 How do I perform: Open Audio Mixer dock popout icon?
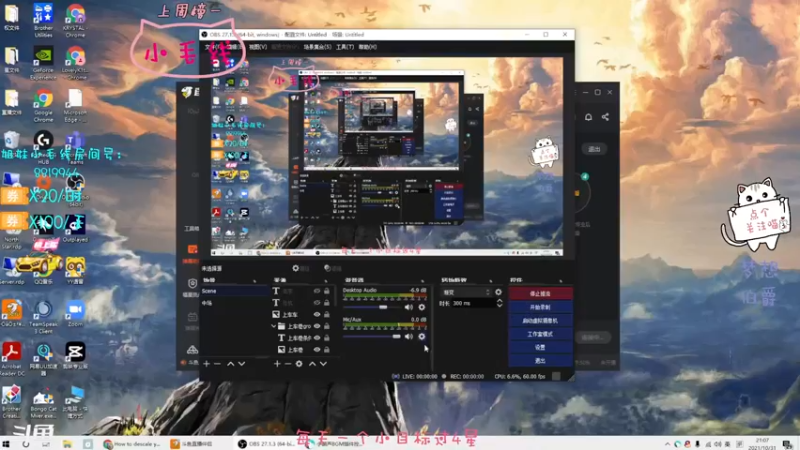click(422, 280)
